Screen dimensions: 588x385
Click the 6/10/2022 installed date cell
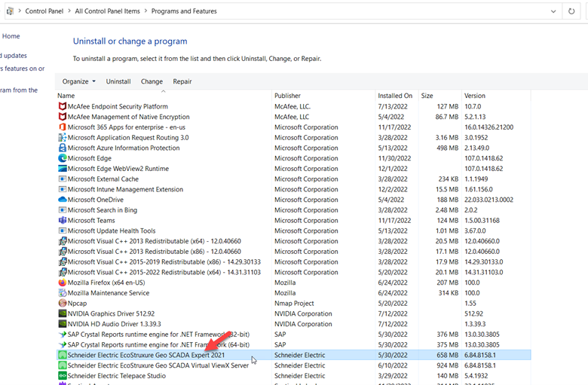click(x=393, y=365)
